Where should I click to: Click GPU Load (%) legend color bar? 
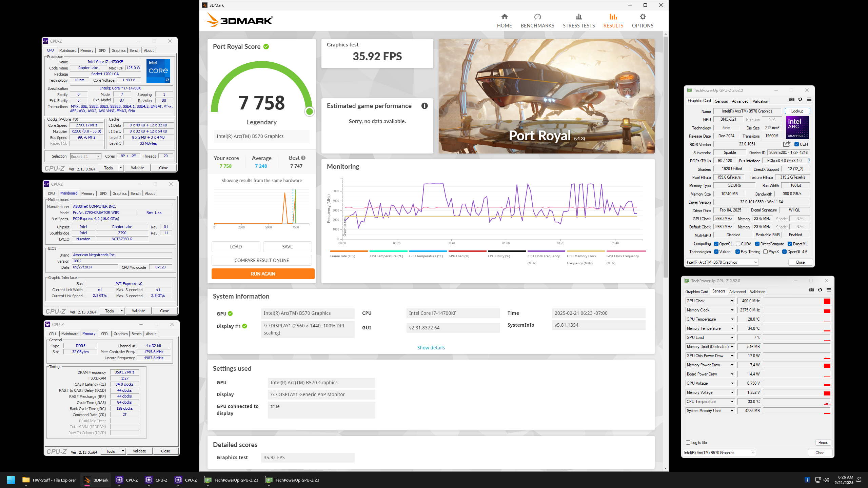467,251
